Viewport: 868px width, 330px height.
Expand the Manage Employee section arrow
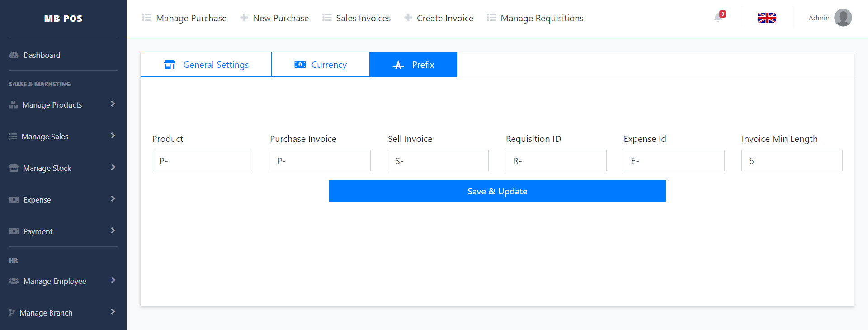(x=113, y=280)
